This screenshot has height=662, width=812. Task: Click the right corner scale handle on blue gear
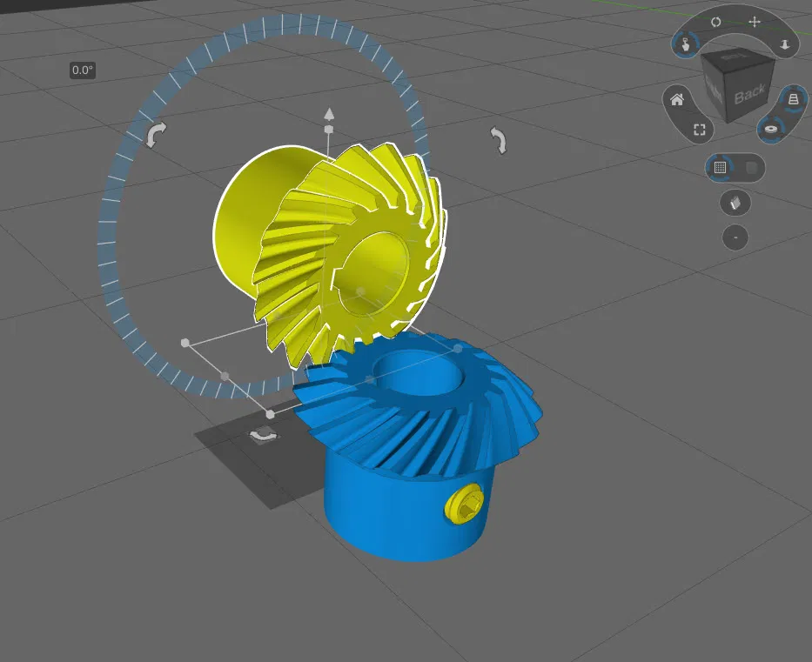point(457,348)
